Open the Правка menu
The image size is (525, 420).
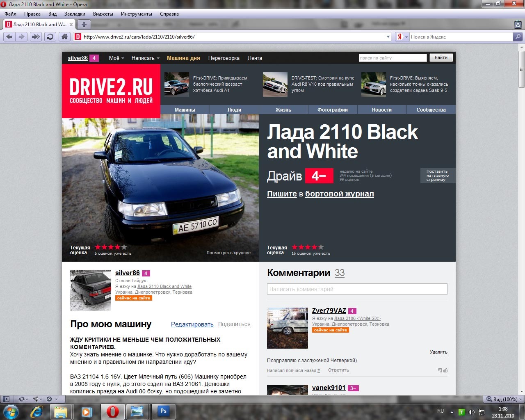(x=32, y=14)
